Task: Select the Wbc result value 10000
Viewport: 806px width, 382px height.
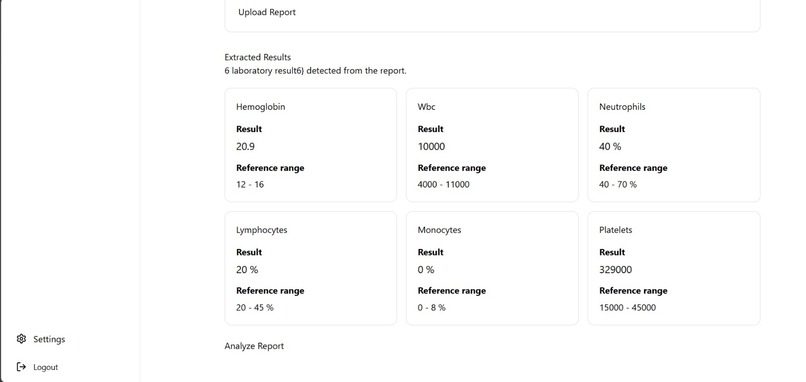Action: [431, 147]
